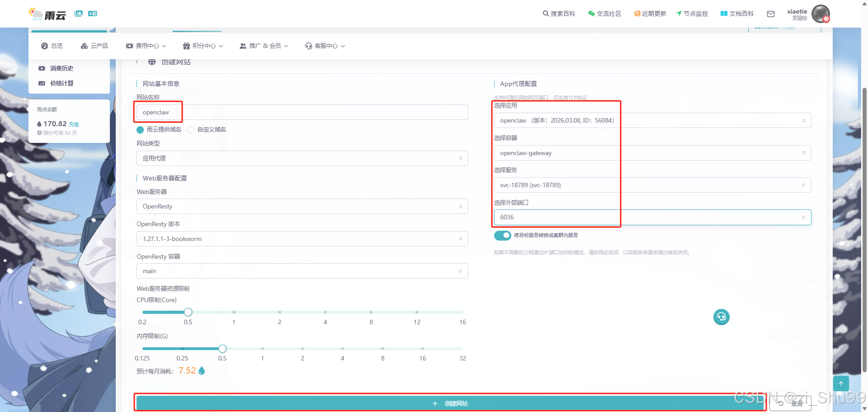
Task: Select the 雨云提供域名 radio option
Action: pyautogui.click(x=141, y=130)
